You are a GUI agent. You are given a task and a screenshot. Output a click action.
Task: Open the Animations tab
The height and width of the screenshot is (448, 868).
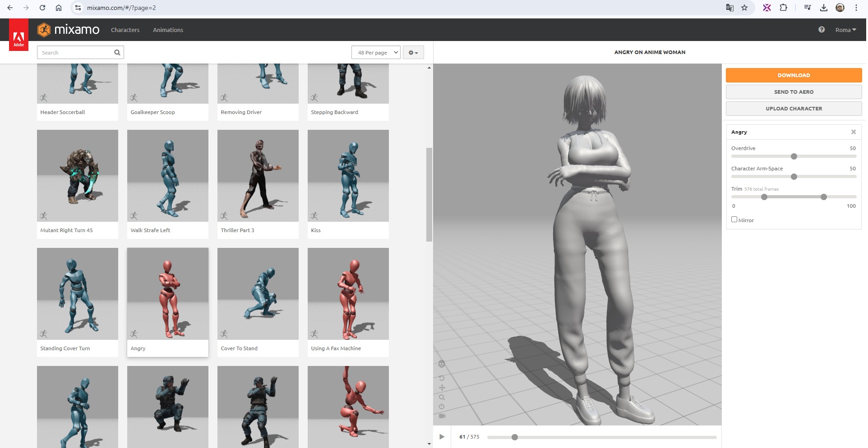click(168, 30)
